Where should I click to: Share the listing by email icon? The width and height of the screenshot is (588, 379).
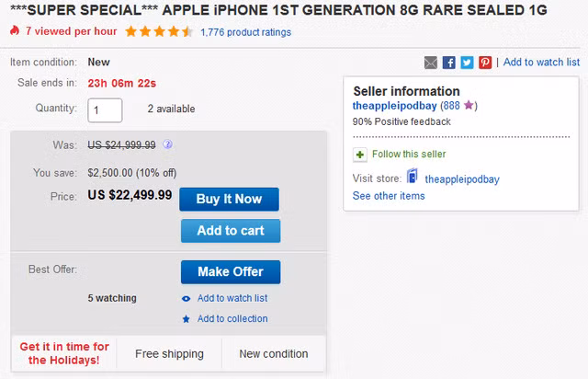pos(431,63)
